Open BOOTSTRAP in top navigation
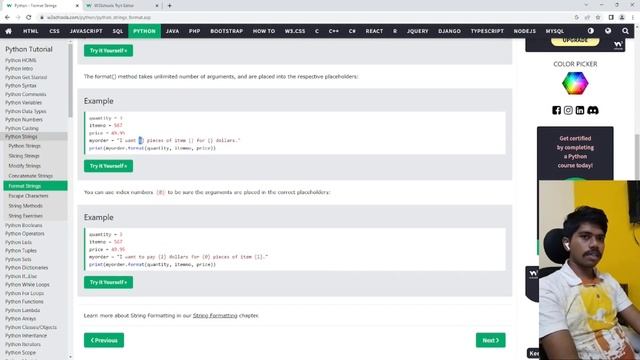This screenshot has height=360, width=640. [x=227, y=31]
